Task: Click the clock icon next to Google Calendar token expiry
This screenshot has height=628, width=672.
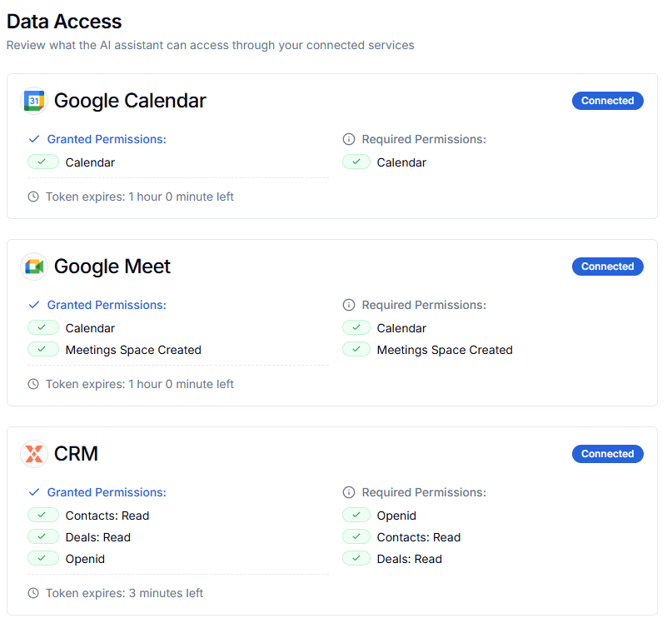Action: (32, 197)
